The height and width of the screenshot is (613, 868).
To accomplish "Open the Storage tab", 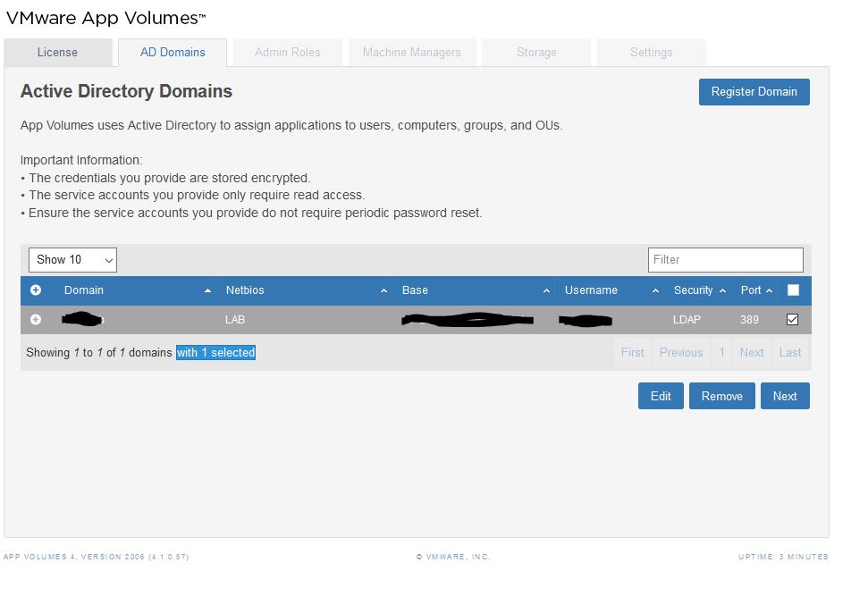I will (x=536, y=53).
